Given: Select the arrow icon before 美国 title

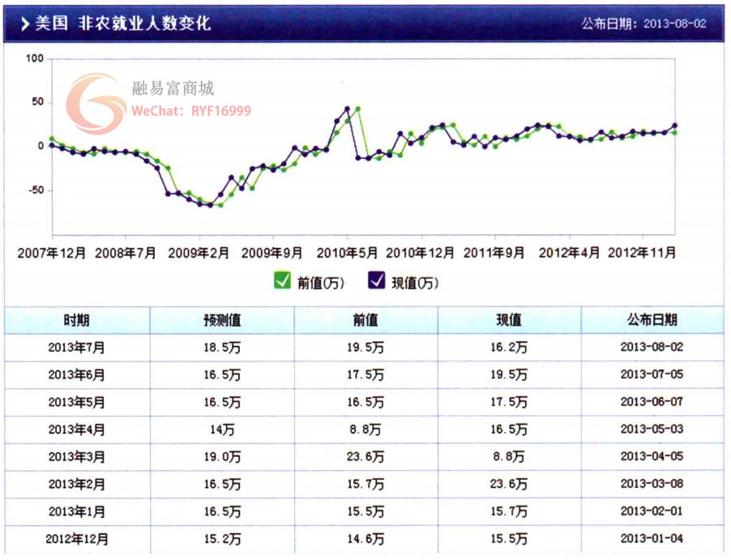Looking at the screenshot, I should (26, 24).
